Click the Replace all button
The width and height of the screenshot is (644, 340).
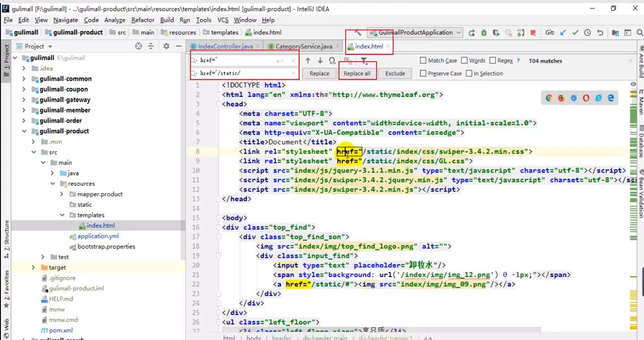point(357,74)
